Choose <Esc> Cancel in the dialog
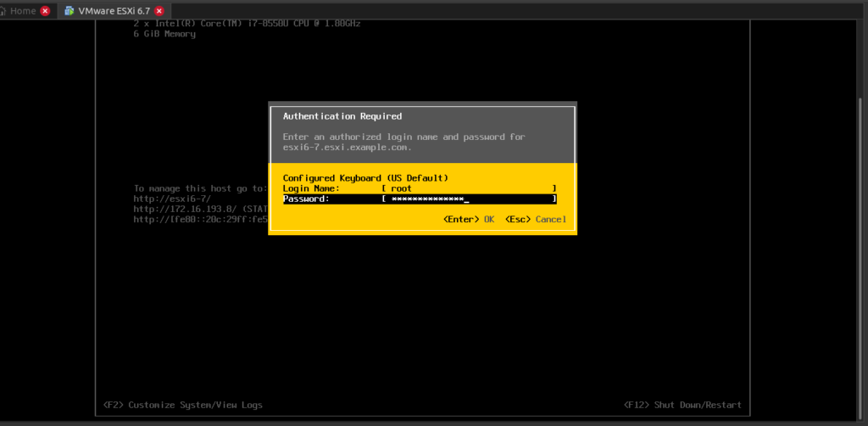 point(536,220)
